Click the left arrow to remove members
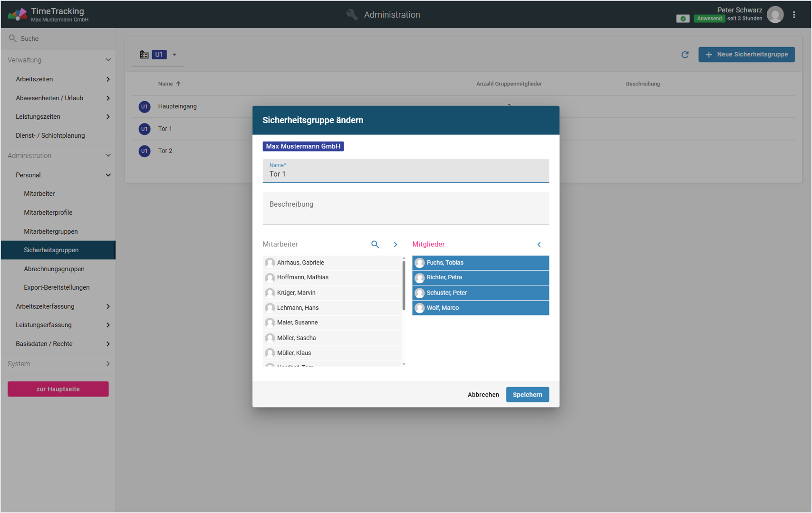The height and width of the screenshot is (513, 812). tap(539, 244)
